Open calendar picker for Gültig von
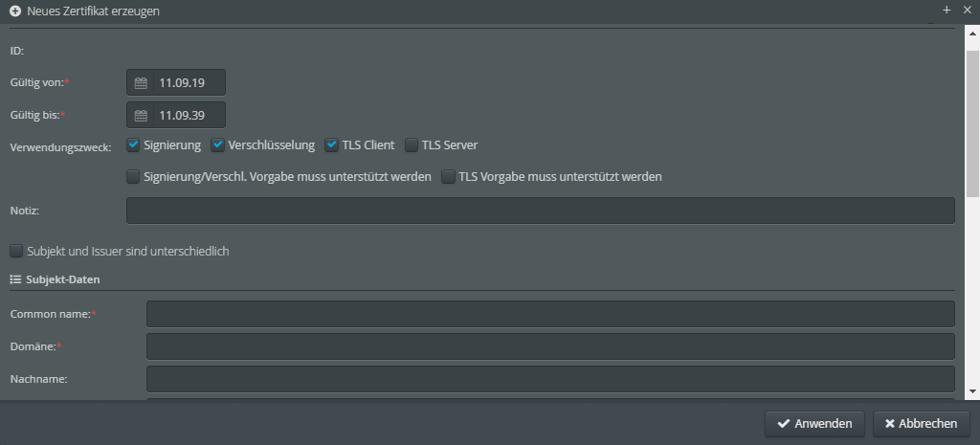This screenshot has height=445, width=980. (x=141, y=82)
